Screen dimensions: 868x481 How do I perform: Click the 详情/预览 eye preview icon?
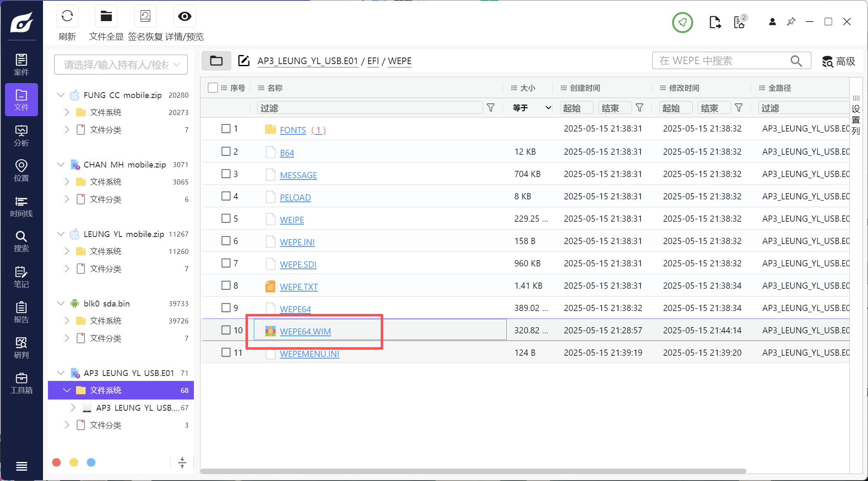184,17
